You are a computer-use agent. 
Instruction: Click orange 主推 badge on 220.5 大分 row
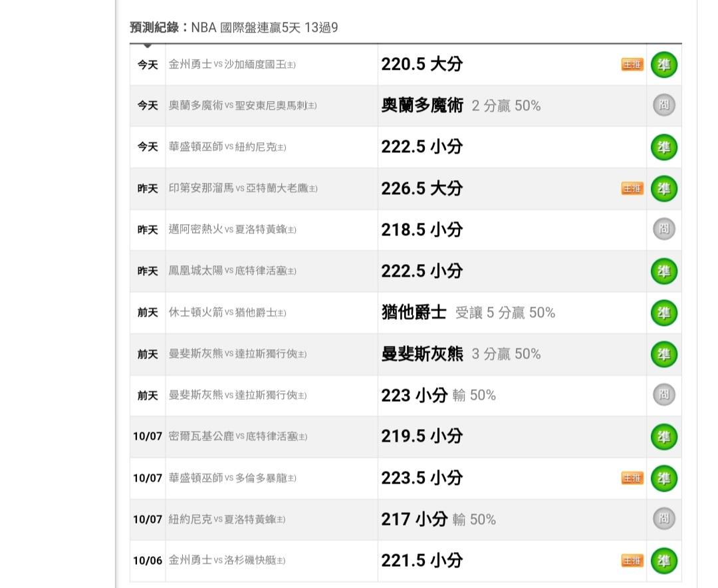[x=632, y=65]
